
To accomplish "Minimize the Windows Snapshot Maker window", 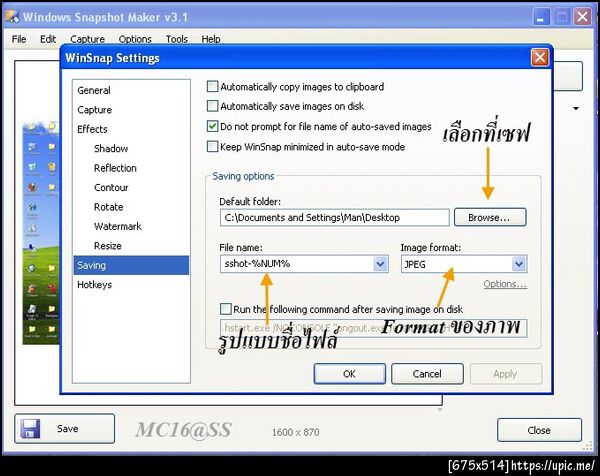I will [540, 17].
